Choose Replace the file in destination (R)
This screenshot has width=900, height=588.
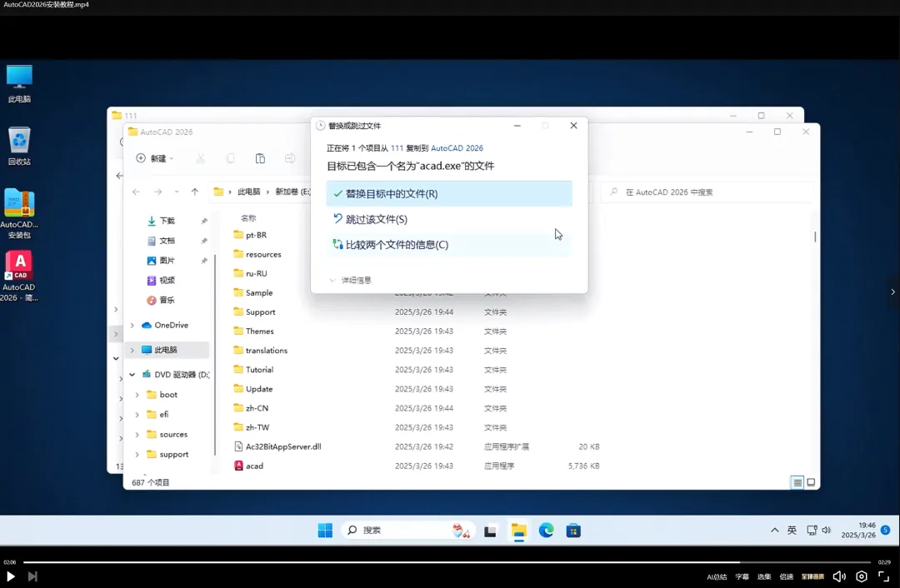point(449,194)
